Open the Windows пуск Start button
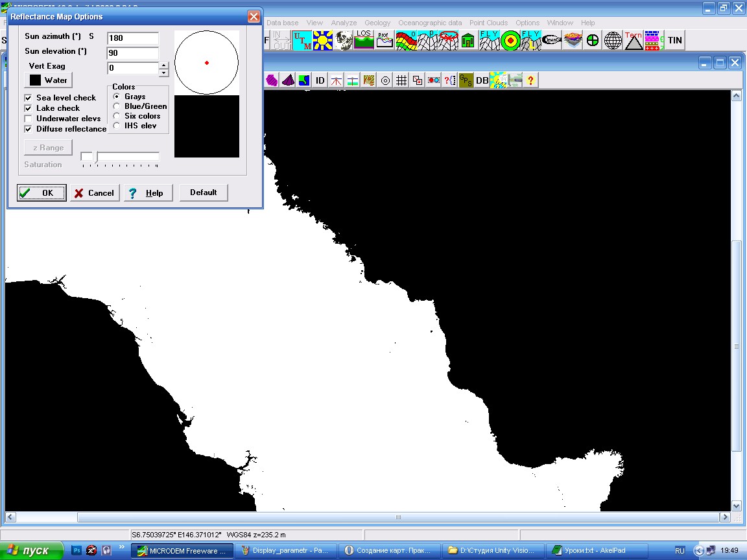This screenshot has height=560, width=747. click(x=31, y=550)
